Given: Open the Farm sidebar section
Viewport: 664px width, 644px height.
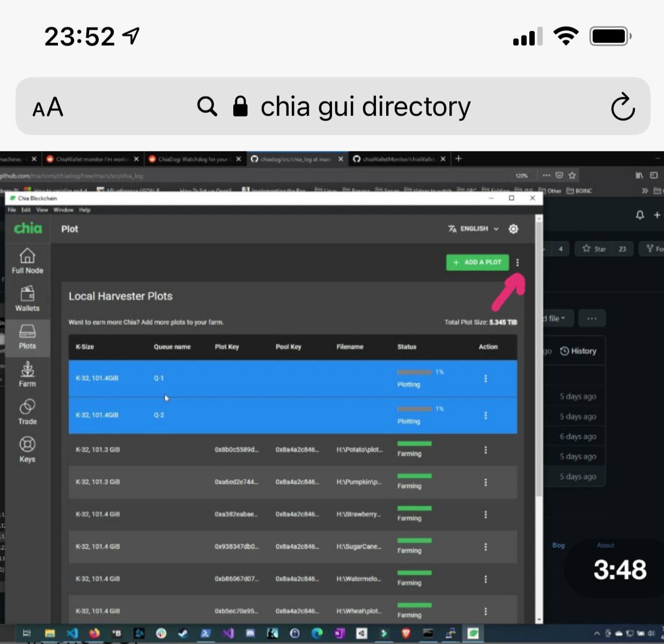Looking at the screenshot, I should 27,375.
